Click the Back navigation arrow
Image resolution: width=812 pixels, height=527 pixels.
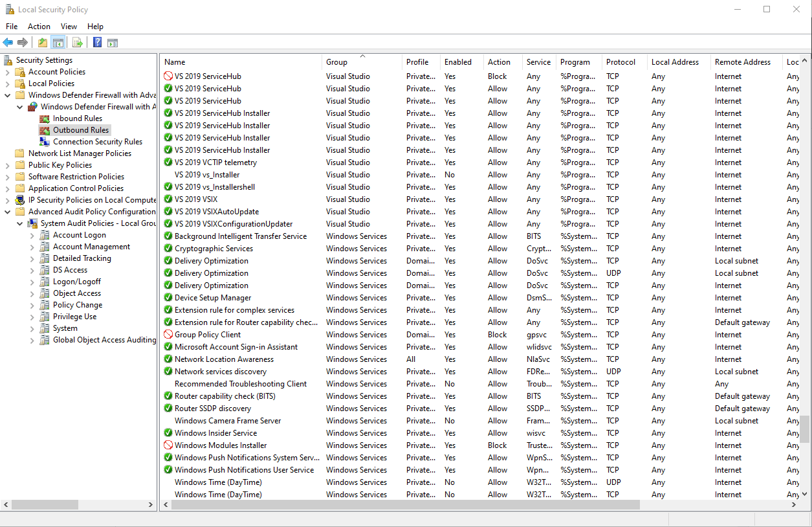[x=8, y=43]
